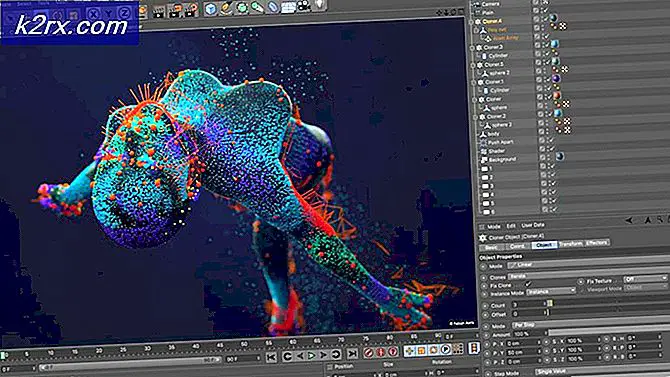Click the green capsule Array generator icon
Viewport: 670px width, 377px height.
point(257,7)
